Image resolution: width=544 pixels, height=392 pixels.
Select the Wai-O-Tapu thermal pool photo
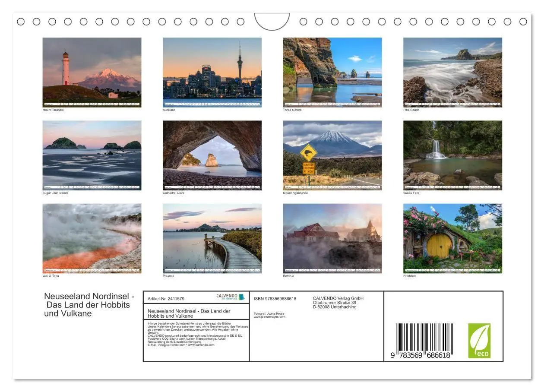(92, 238)
